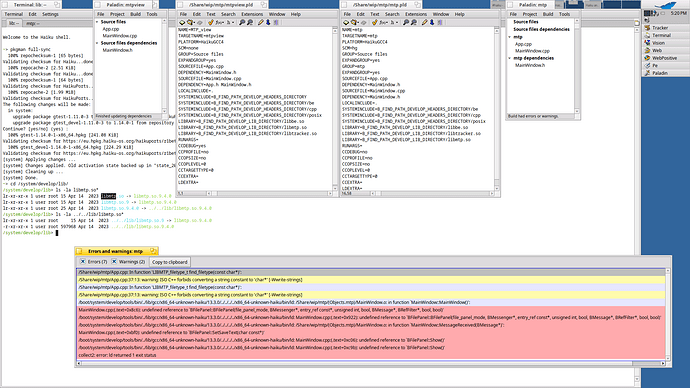Collapse the mtp dependencies group
This screenshot has width=690, height=388.
510,58
